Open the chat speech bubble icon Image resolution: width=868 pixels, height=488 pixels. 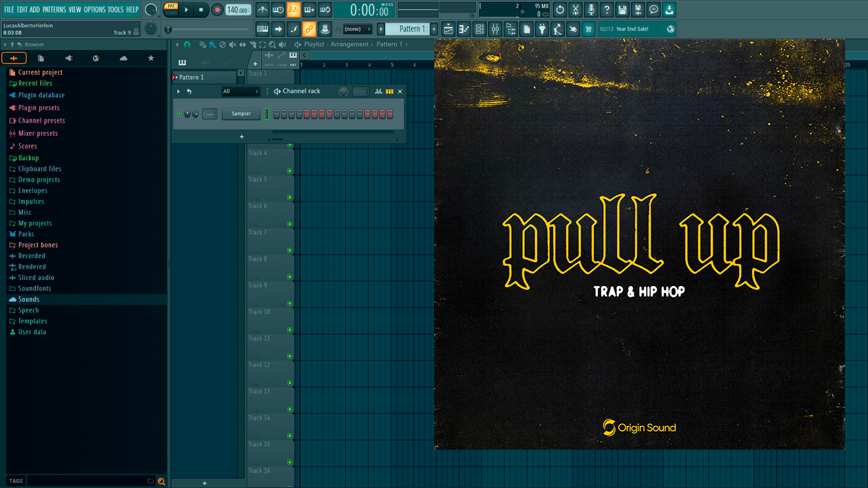654,10
